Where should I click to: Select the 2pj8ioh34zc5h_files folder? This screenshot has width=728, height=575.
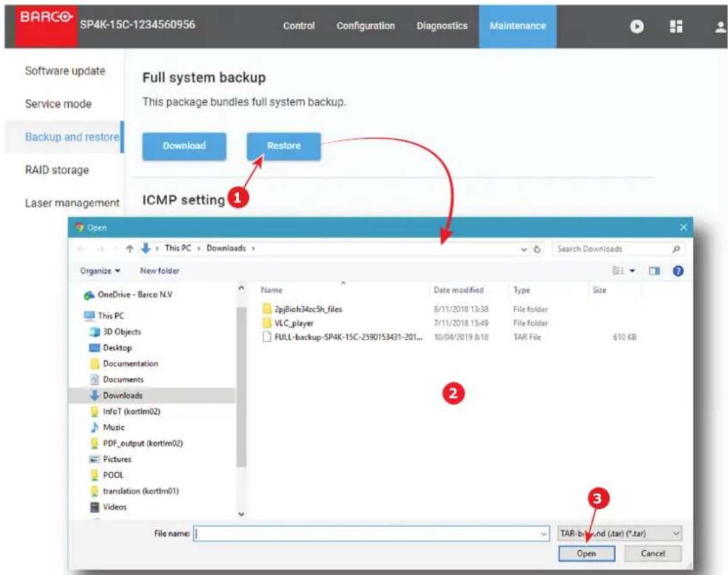tap(302, 310)
